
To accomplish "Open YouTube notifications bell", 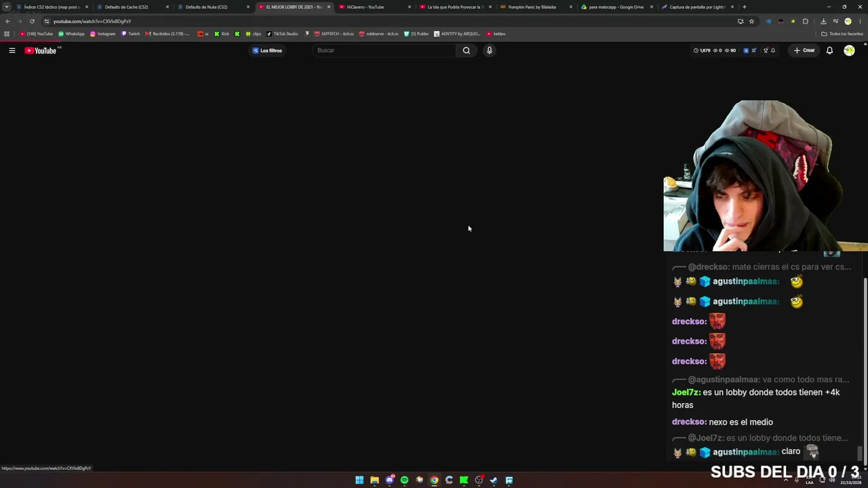I will (829, 50).
